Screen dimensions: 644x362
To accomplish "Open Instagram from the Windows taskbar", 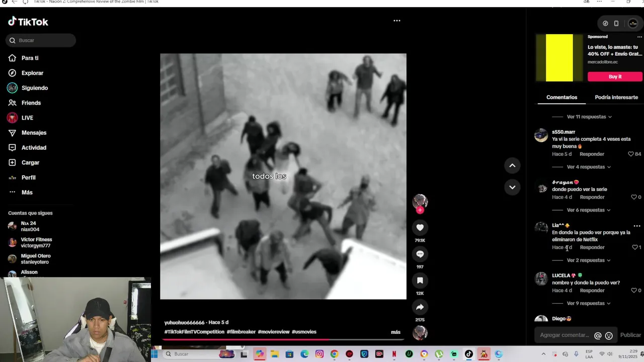I will click(319, 354).
